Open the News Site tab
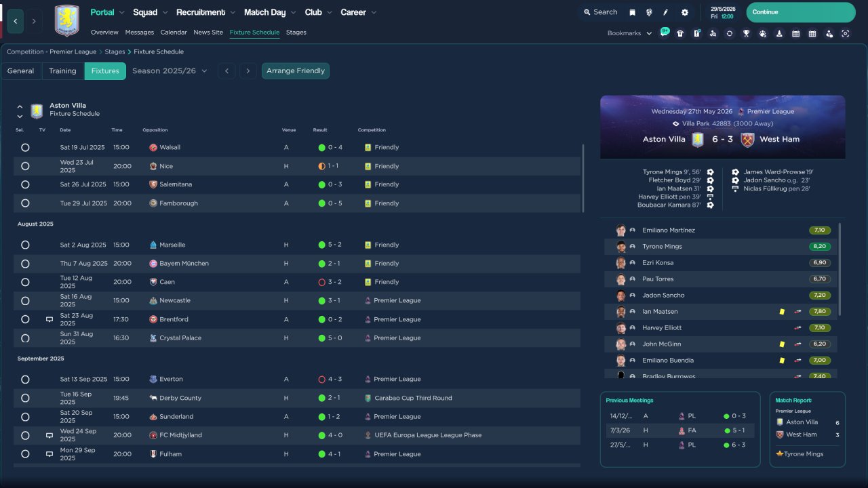868x488 pixels. click(x=208, y=33)
